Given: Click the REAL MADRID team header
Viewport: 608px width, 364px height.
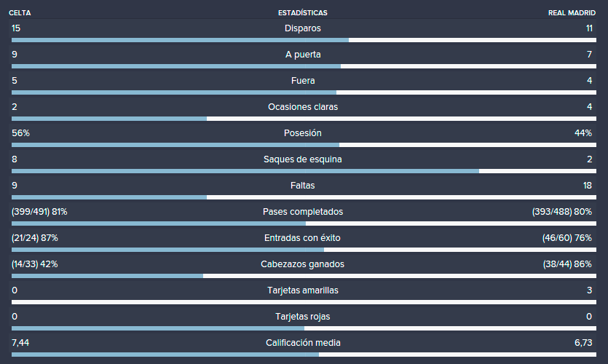Looking at the screenshot, I should click(x=572, y=13).
